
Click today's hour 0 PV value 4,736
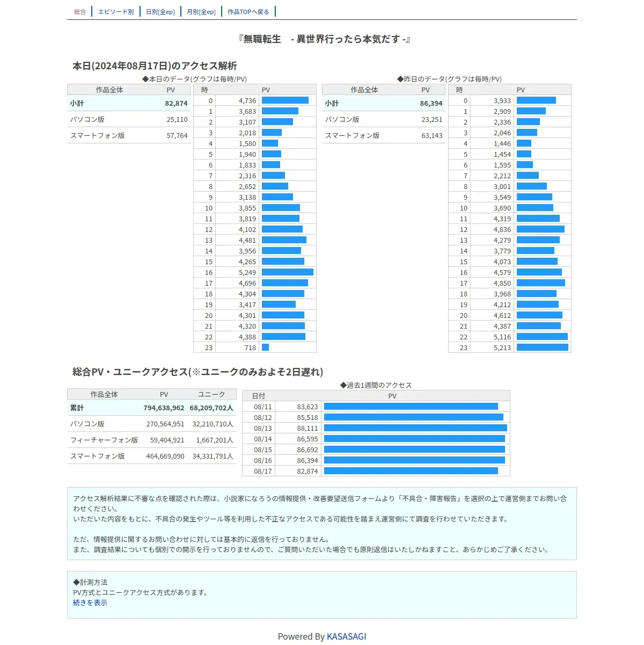tap(247, 100)
